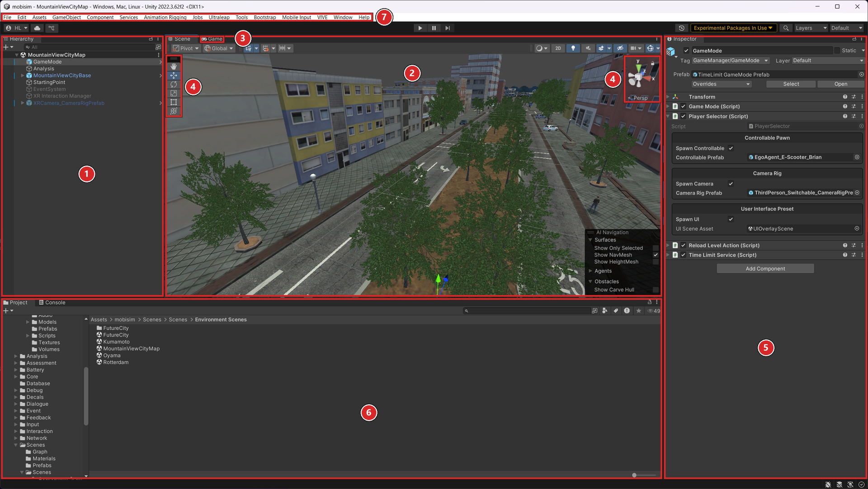Toggle hidden packages visibility count 49

[654, 311]
